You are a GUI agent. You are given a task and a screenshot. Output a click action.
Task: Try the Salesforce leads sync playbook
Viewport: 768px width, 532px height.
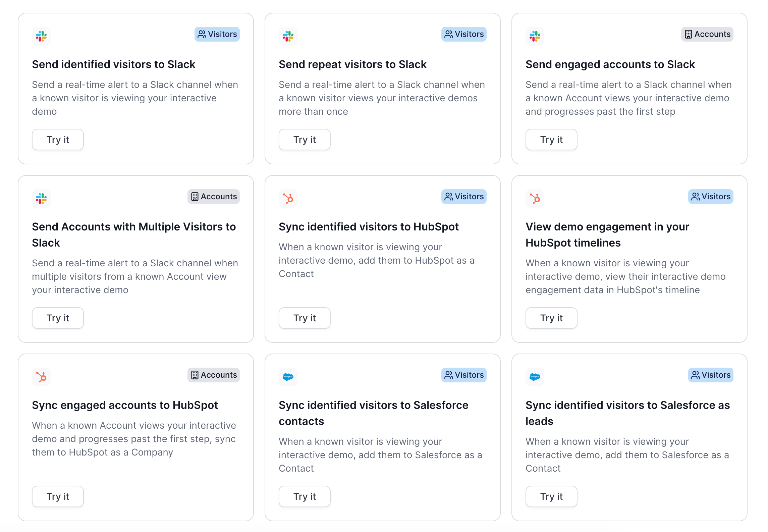coord(551,496)
